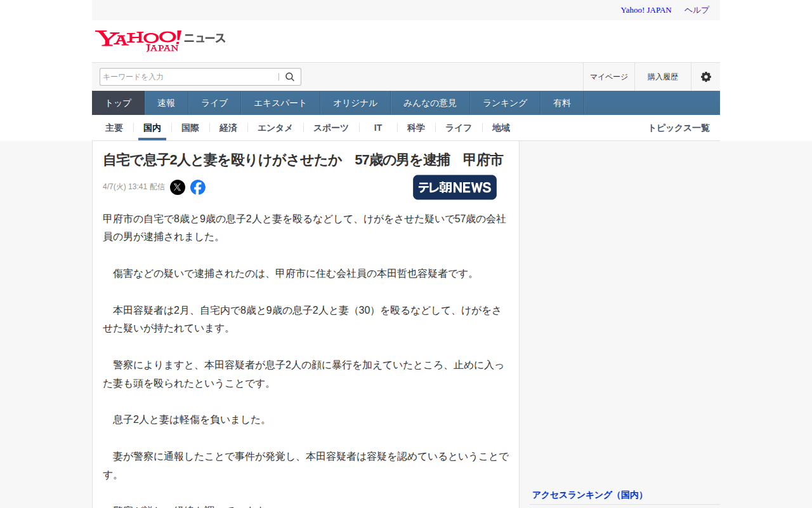Click the 4/7(火) 13:41 配信 timestamp

click(134, 187)
